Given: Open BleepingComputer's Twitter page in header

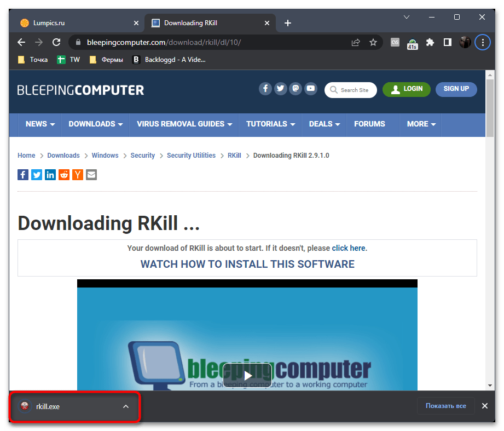Looking at the screenshot, I should (280, 89).
